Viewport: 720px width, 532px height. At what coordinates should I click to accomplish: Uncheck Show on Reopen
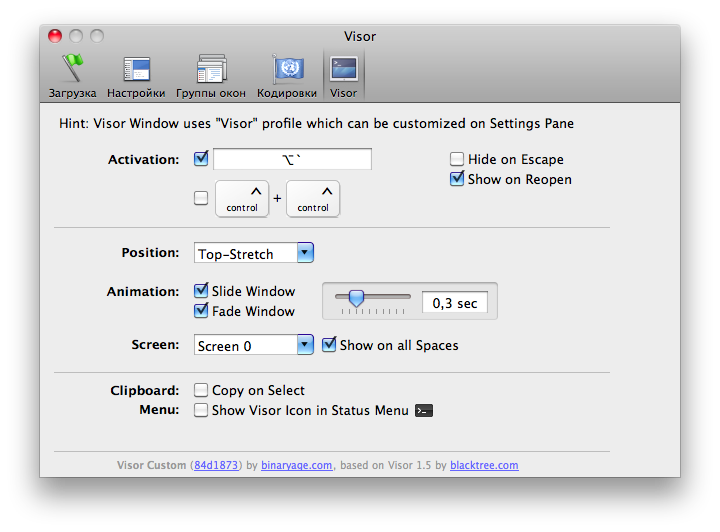(457, 179)
